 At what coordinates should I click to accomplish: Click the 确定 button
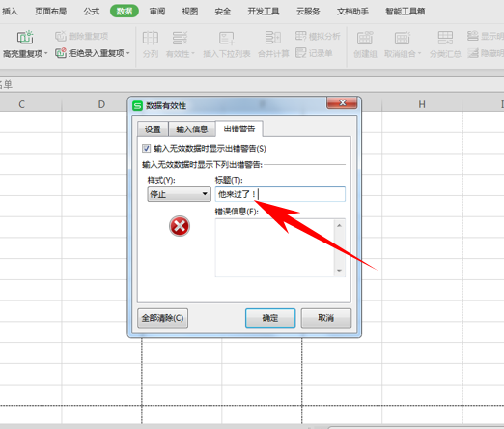(x=270, y=318)
